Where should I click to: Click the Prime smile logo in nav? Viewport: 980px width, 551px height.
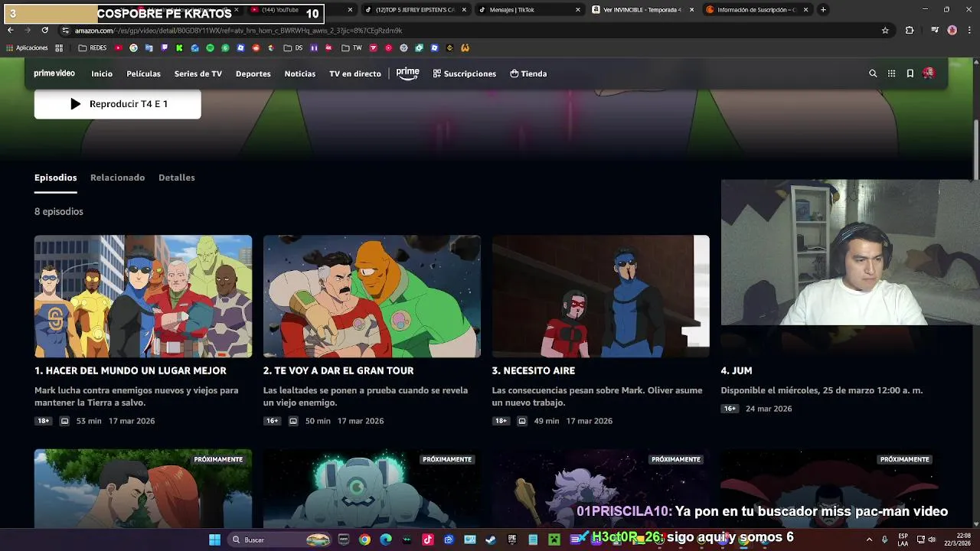[x=407, y=73]
